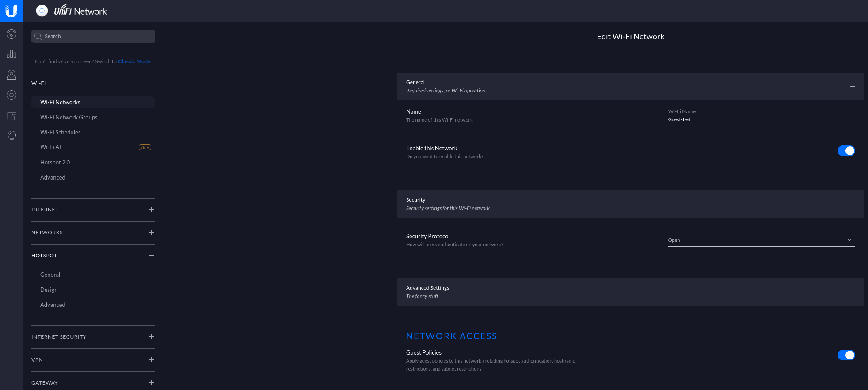Viewport: 868px width, 390px height.
Task: Go to Hotspot Design settings
Action: [x=49, y=290]
